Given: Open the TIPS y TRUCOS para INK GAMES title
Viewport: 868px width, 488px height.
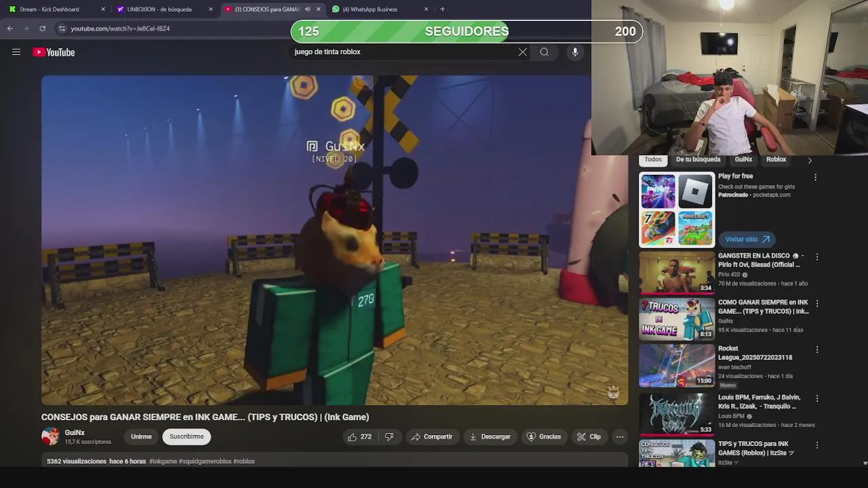Looking at the screenshot, I should (x=756, y=448).
